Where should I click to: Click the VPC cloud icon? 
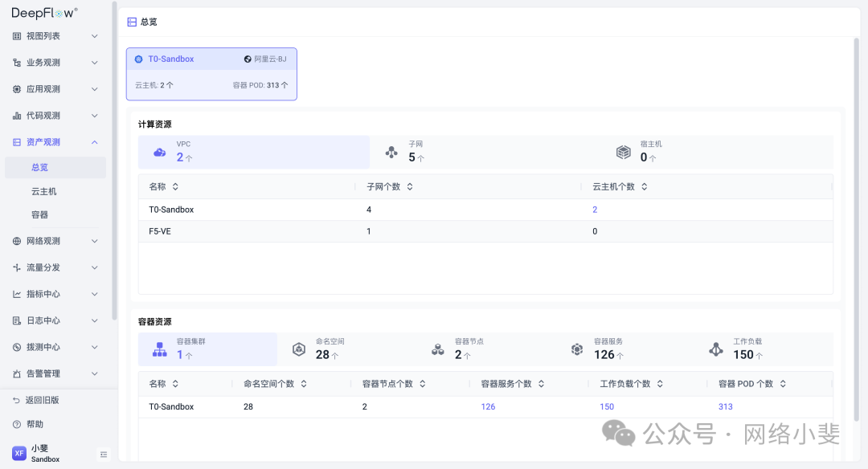click(158, 152)
